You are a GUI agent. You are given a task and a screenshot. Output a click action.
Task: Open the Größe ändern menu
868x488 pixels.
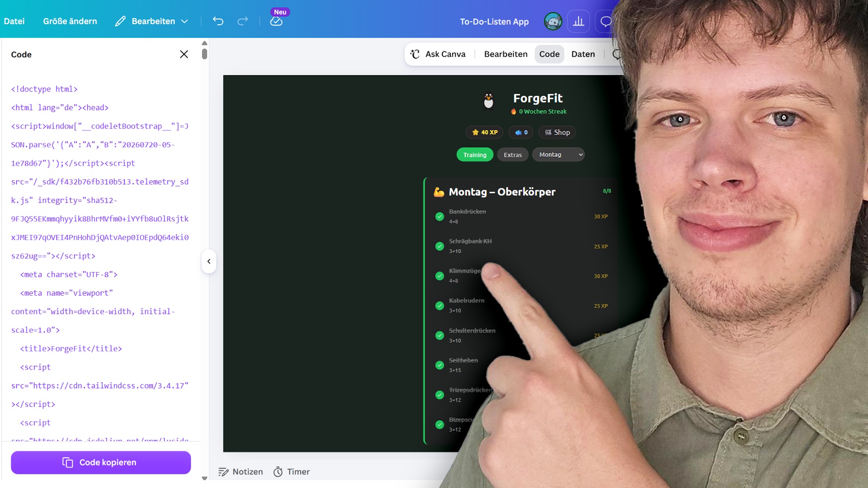coord(70,21)
